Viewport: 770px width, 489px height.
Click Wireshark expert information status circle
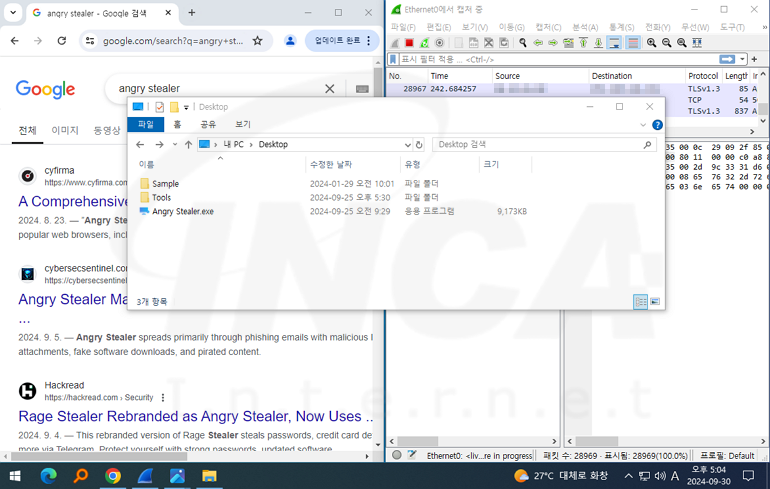coord(397,455)
